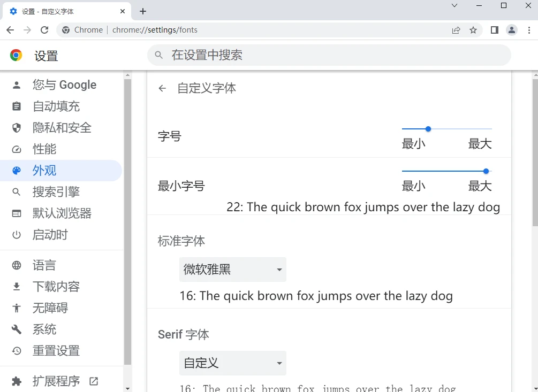Open the 搜索引擎 settings section

point(56,192)
